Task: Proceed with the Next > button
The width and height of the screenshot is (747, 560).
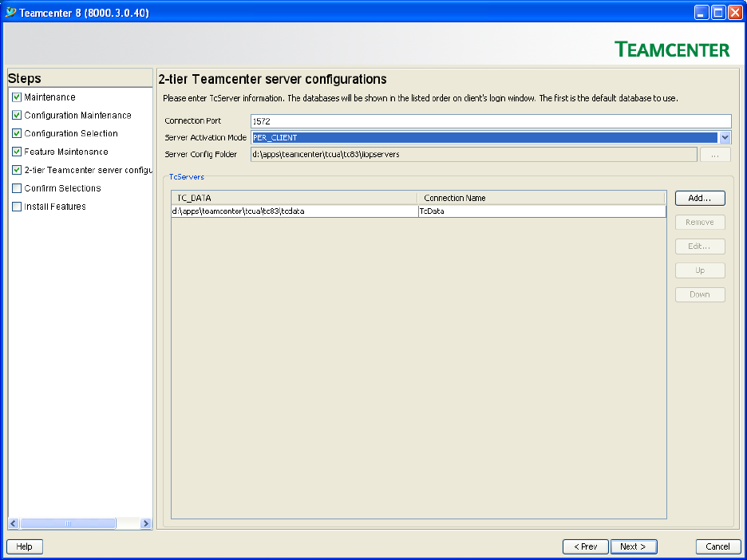Action: tap(633, 546)
